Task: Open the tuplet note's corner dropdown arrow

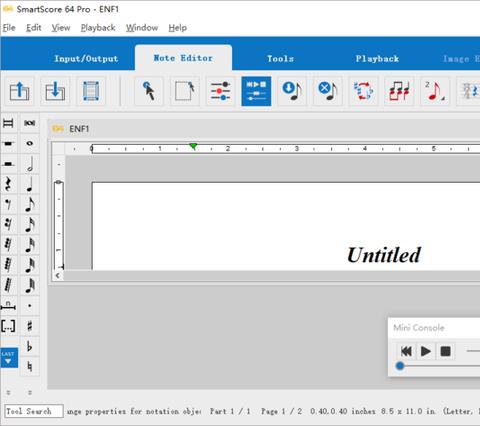Action: (x=443, y=99)
